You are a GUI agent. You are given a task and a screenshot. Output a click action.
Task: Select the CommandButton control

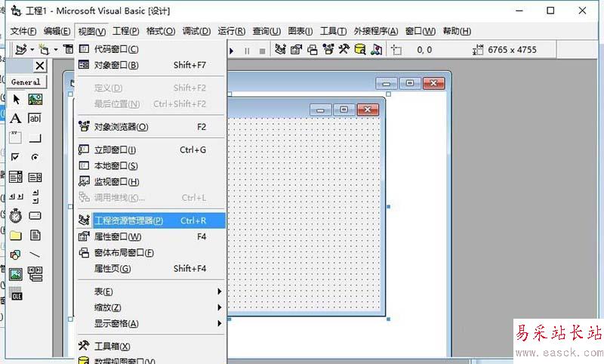pyautogui.click(x=35, y=138)
